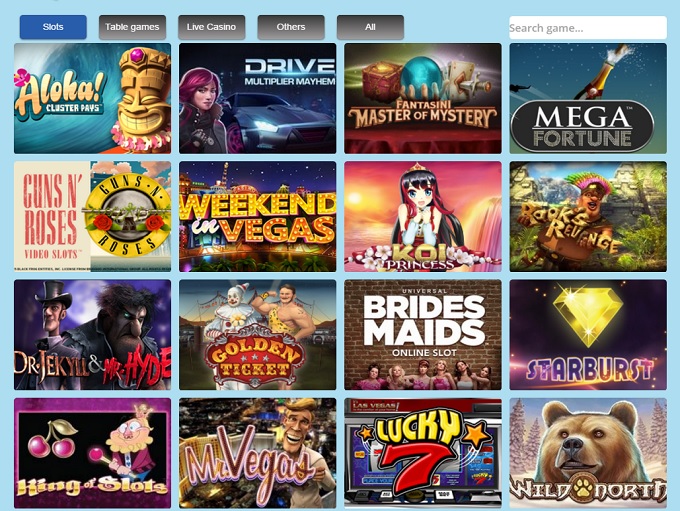680x511 pixels.
Task: Open Guns N' Roses video slots
Action: [92, 217]
